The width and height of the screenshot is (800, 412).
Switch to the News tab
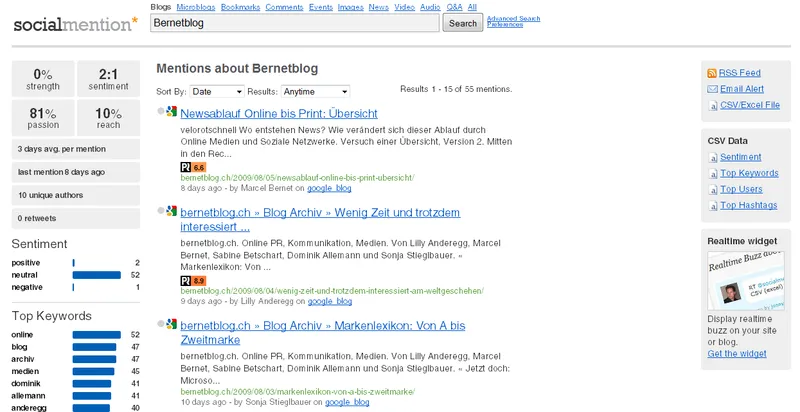point(379,7)
